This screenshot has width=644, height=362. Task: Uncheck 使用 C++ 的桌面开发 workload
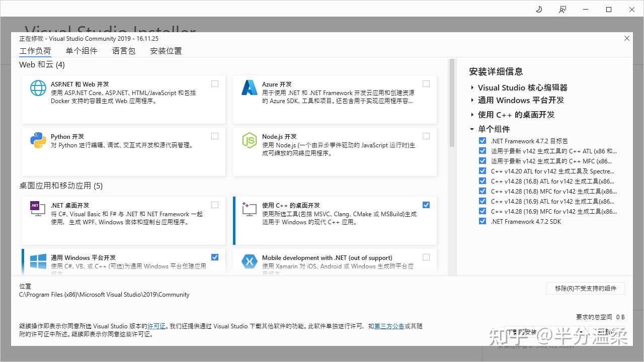tap(426, 205)
